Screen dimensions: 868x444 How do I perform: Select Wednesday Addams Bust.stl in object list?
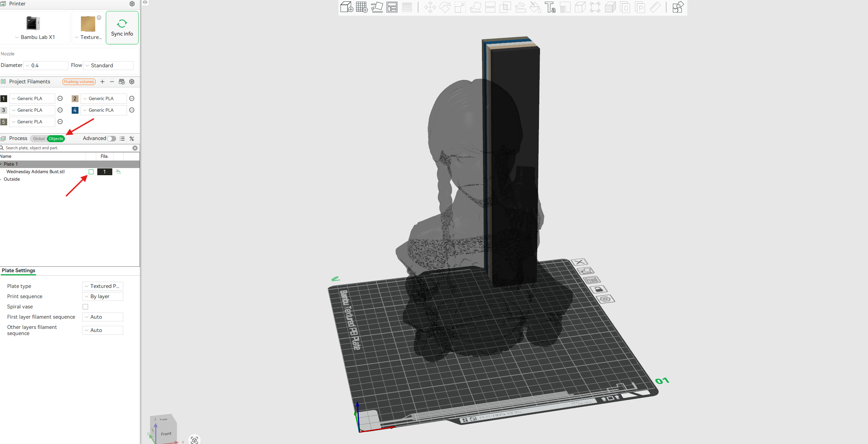35,172
